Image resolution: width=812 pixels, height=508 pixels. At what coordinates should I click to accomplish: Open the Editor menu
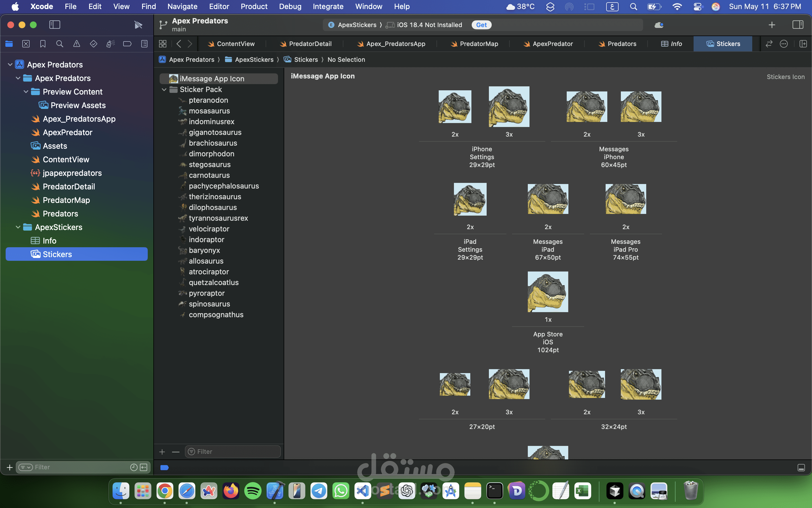(x=219, y=6)
